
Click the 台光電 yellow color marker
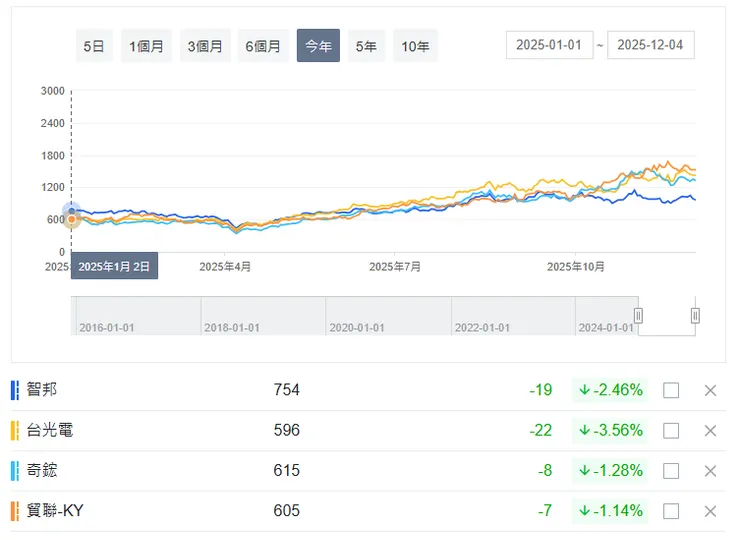click(x=15, y=430)
